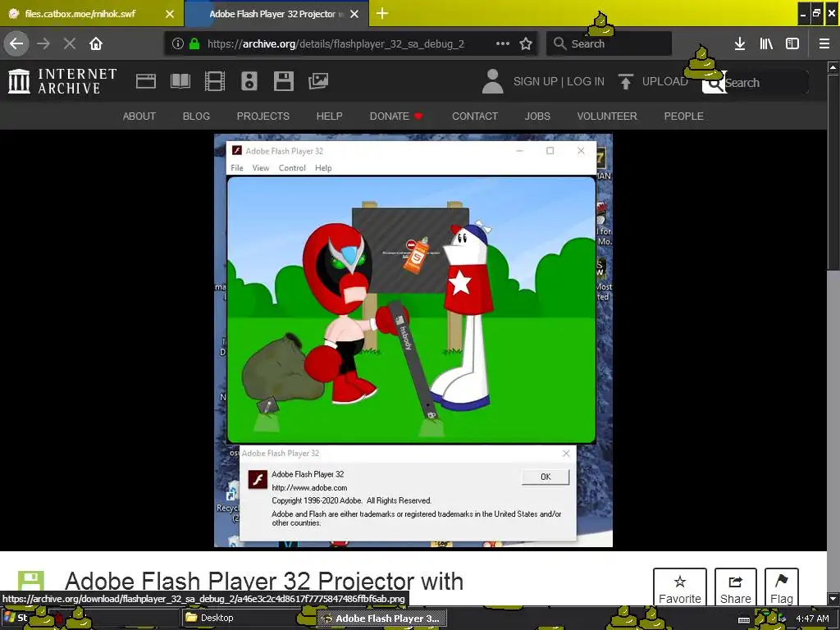Stop page loading with the X button
The image size is (840, 630).
[70, 43]
